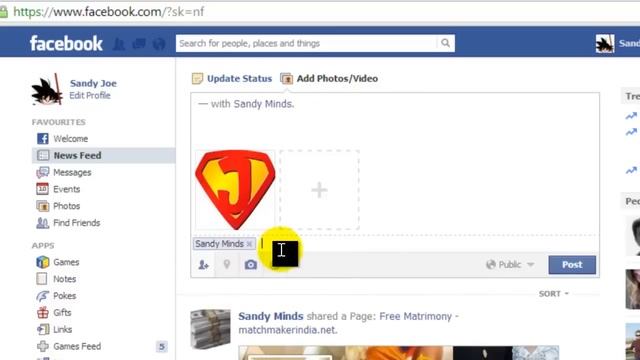
Task: Click the search magnifier button
Action: pos(445,43)
